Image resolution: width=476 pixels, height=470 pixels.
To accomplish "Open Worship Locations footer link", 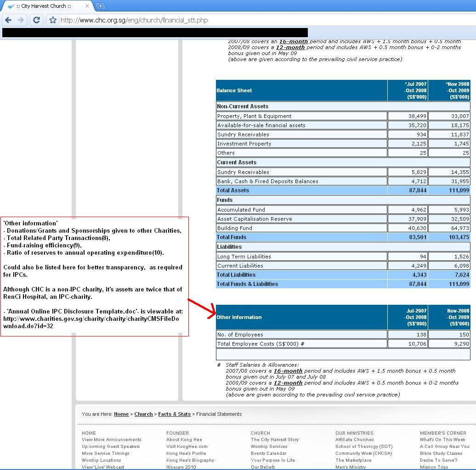I will click(x=101, y=460).
